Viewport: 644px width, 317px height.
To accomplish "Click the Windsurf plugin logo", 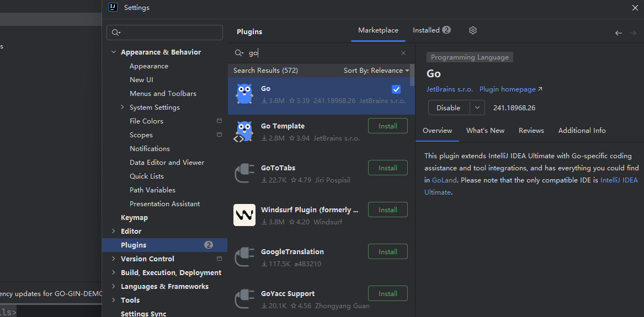I will [x=244, y=215].
